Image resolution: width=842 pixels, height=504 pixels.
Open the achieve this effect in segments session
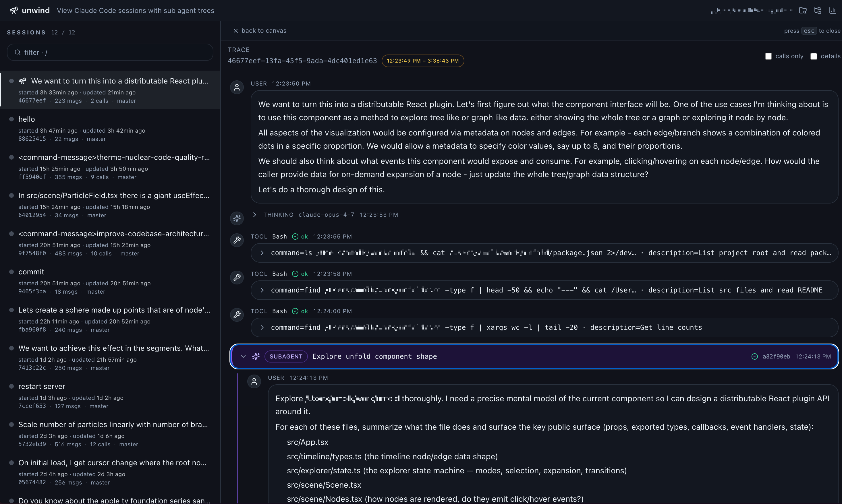coord(111,357)
